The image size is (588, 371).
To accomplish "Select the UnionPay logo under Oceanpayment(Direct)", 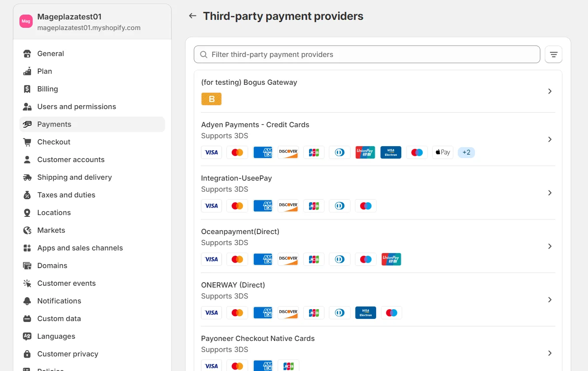I will (391, 259).
